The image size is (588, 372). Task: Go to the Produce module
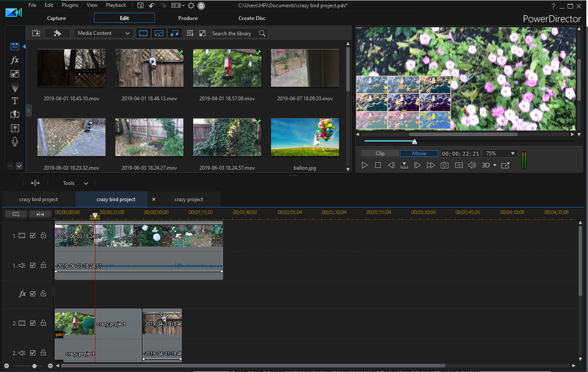[188, 18]
